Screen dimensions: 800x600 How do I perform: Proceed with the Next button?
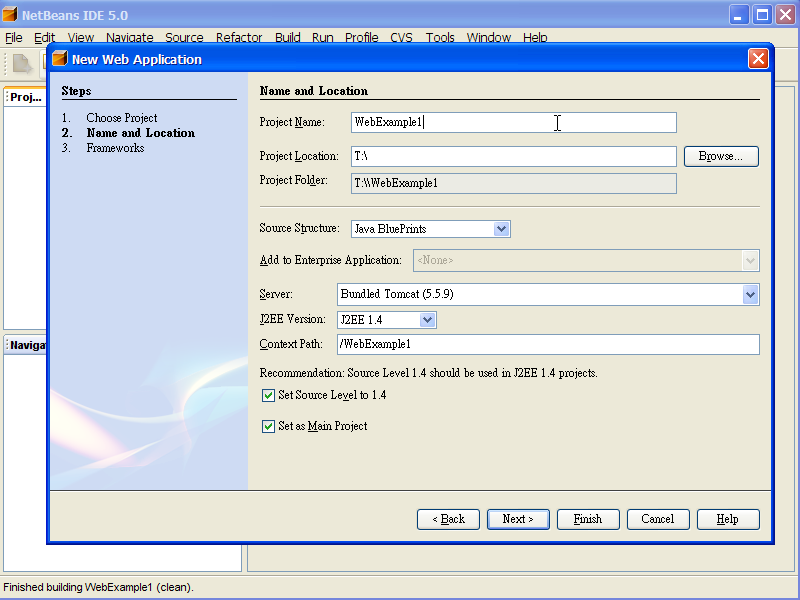coord(518,519)
